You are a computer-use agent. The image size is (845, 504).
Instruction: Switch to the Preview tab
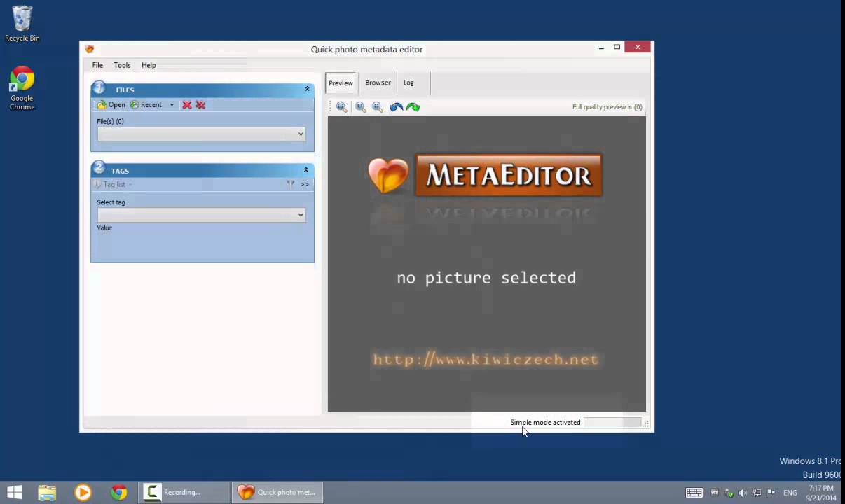pos(341,83)
